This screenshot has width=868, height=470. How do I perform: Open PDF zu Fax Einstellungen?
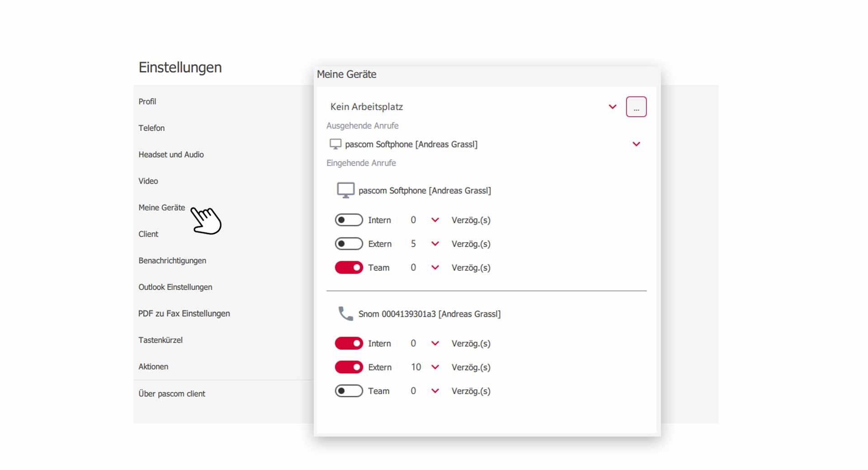coord(184,314)
